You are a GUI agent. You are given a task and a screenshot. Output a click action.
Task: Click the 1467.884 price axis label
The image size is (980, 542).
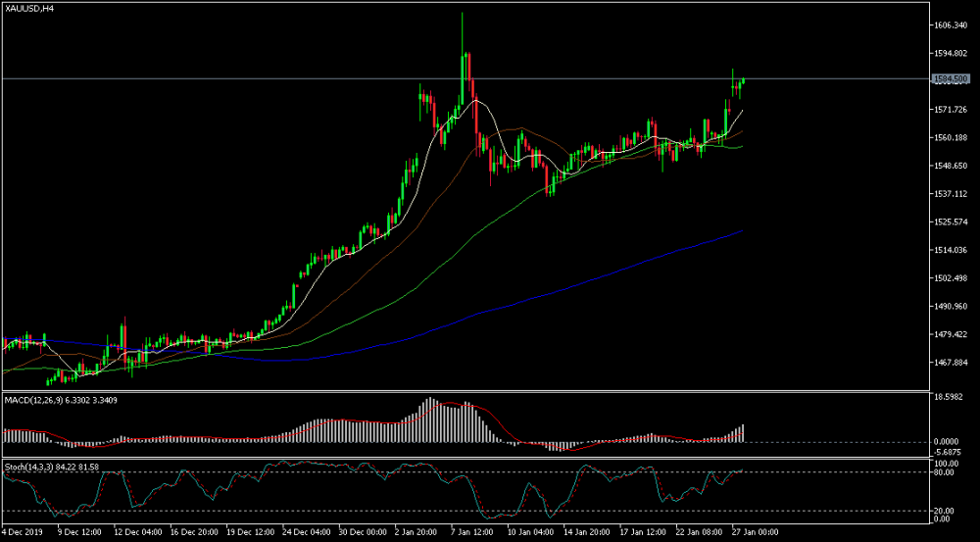click(950, 363)
